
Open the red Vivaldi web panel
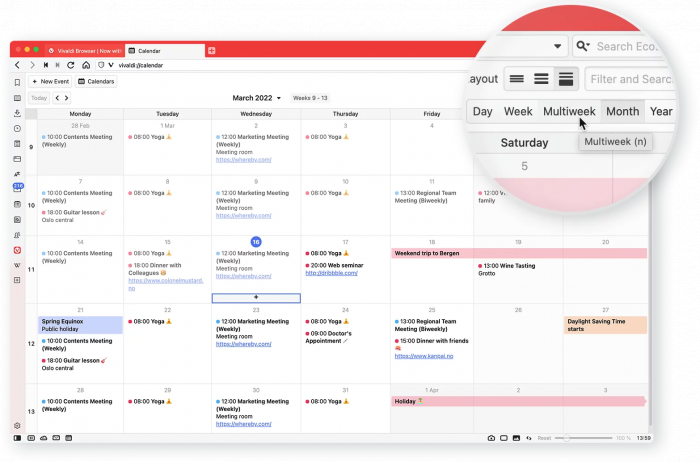(17, 250)
